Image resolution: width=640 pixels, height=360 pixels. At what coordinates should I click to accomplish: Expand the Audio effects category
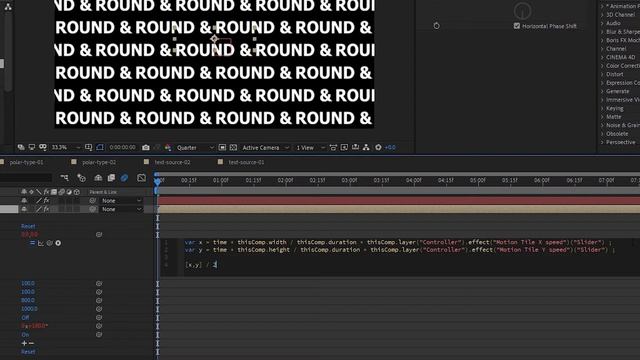point(602,23)
